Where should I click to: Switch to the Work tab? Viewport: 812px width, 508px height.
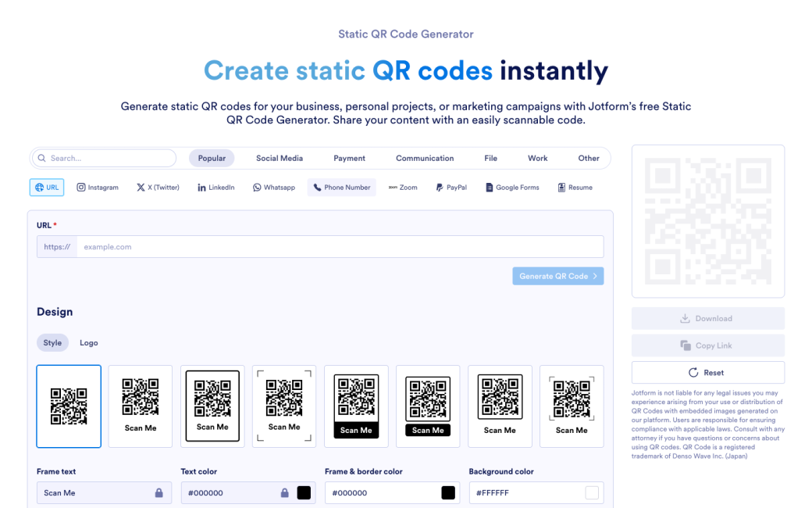pos(537,158)
